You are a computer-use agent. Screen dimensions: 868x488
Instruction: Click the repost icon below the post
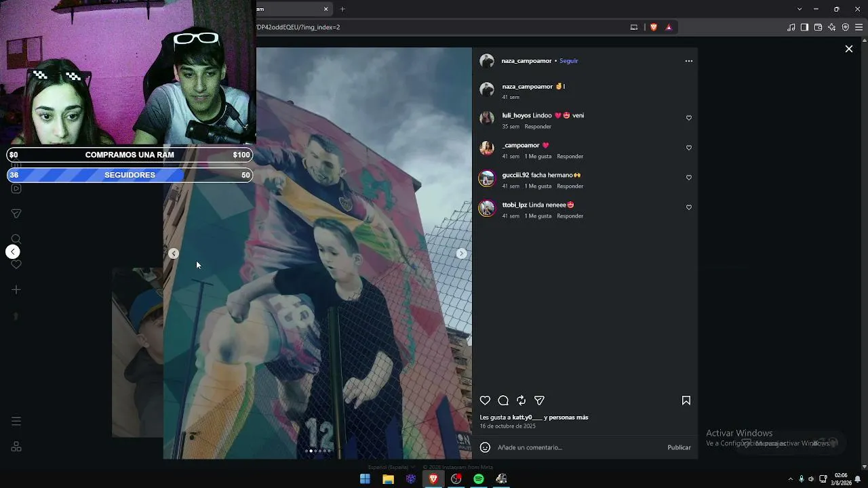point(521,401)
